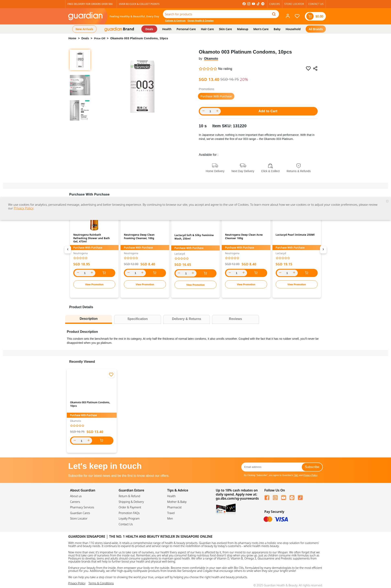Open the Health category menu

click(167, 29)
